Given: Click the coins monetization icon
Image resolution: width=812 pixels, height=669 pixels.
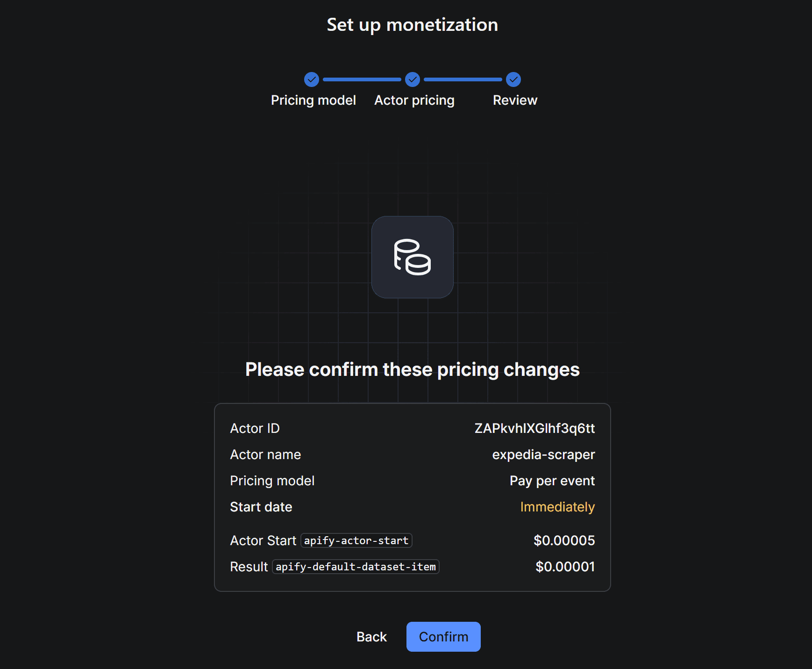Looking at the screenshot, I should tap(412, 257).
